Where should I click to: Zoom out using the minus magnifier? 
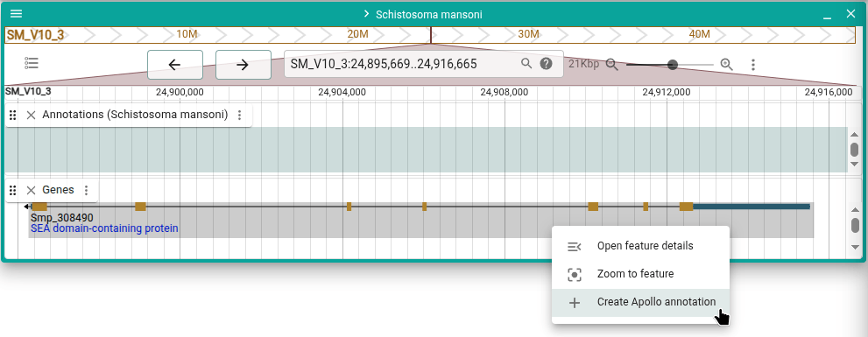click(x=611, y=64)
